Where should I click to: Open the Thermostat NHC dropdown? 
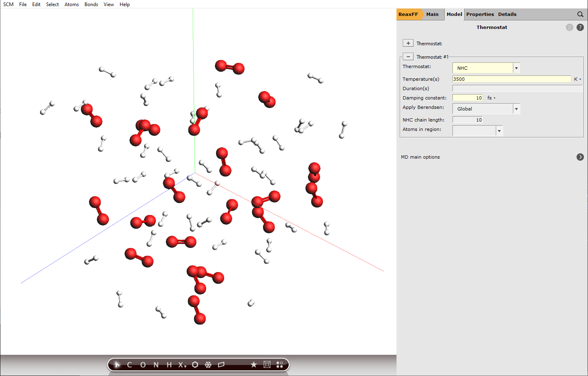coord(516,68)
